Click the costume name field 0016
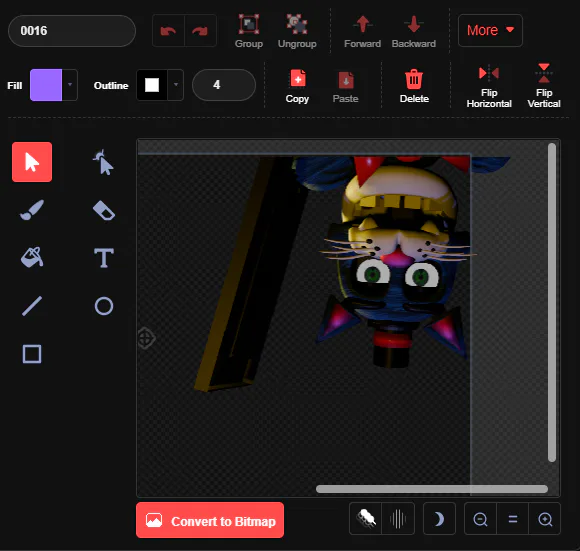Viewport: 580px width, 551px height. click(72, 31)
